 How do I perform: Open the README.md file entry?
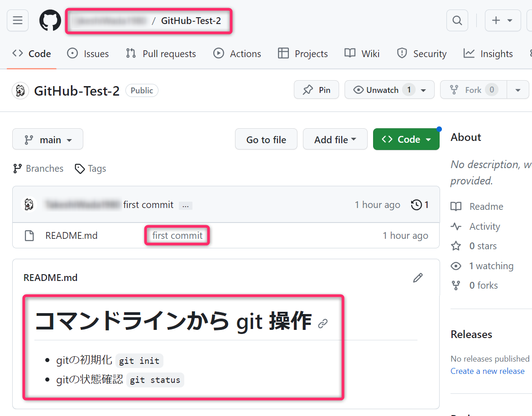pyautogui.click(x=72, y=236)
